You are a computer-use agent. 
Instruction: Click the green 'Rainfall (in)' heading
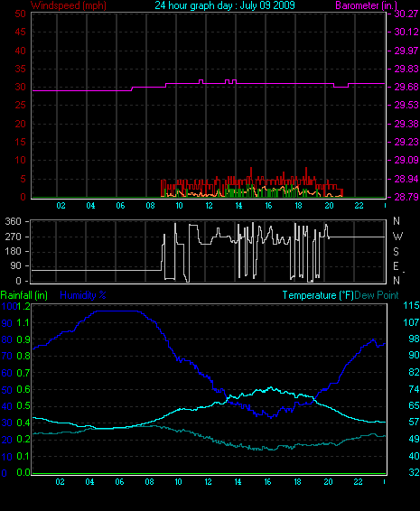(24, 295)
